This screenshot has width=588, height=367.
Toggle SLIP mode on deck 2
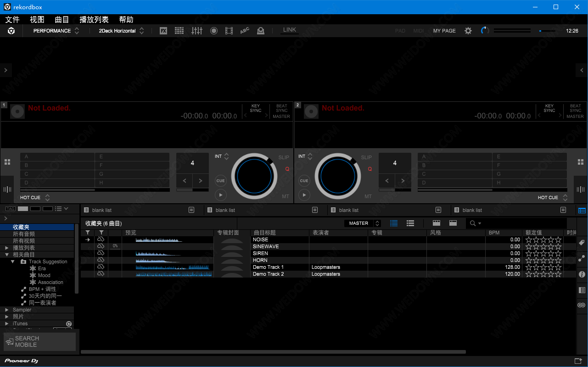(x=366, y=157)
